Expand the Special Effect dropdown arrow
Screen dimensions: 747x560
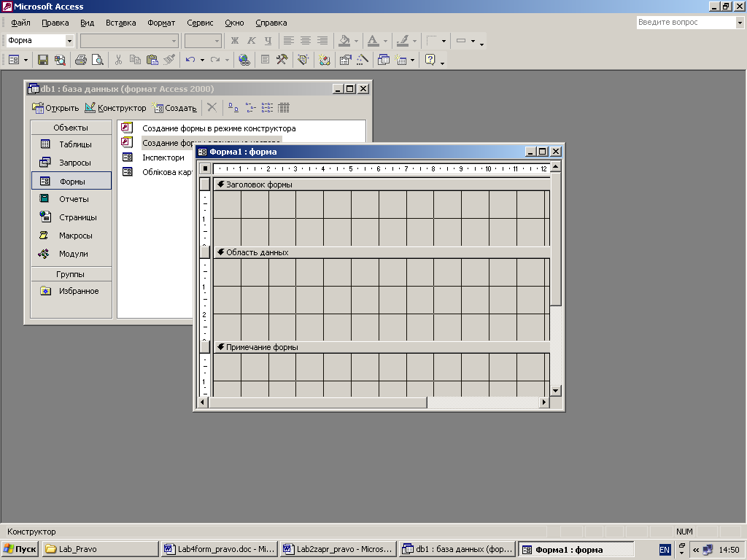(x=473, y=41)
